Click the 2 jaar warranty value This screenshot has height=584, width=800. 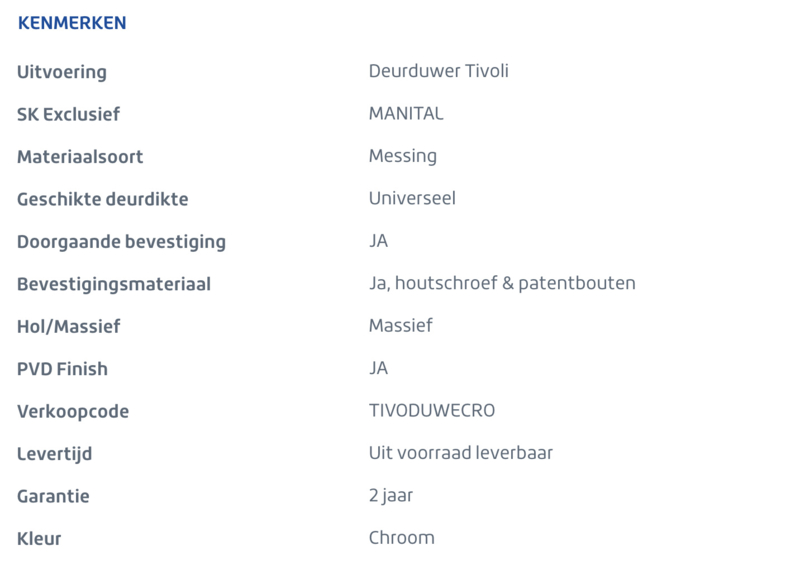point(391,496)
